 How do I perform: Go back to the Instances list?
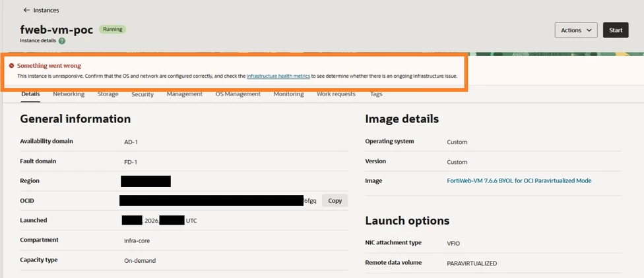[46, 10]
